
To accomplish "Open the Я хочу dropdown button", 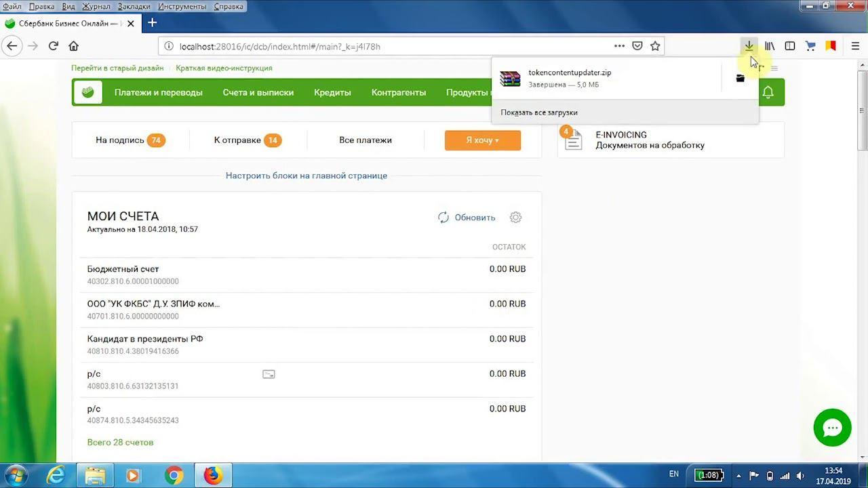I will coord(483,140).
